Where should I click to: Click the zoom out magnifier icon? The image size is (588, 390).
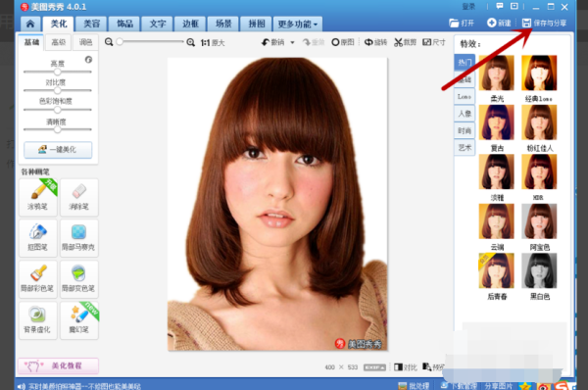[x=109, y=42]
